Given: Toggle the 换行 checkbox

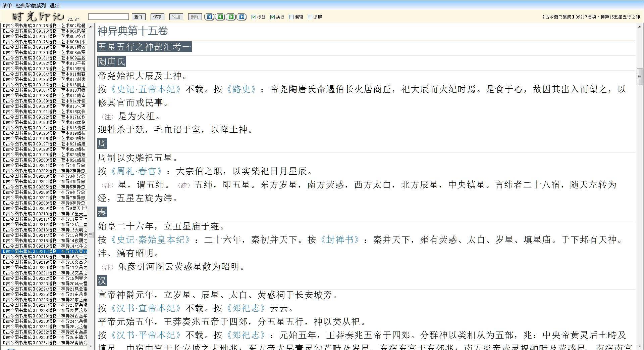Looking at the screenshot, I should (272, 17).
